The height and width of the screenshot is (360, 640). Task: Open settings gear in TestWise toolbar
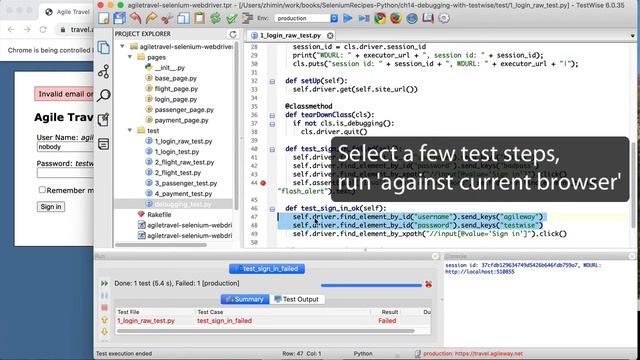coord(444,18)
